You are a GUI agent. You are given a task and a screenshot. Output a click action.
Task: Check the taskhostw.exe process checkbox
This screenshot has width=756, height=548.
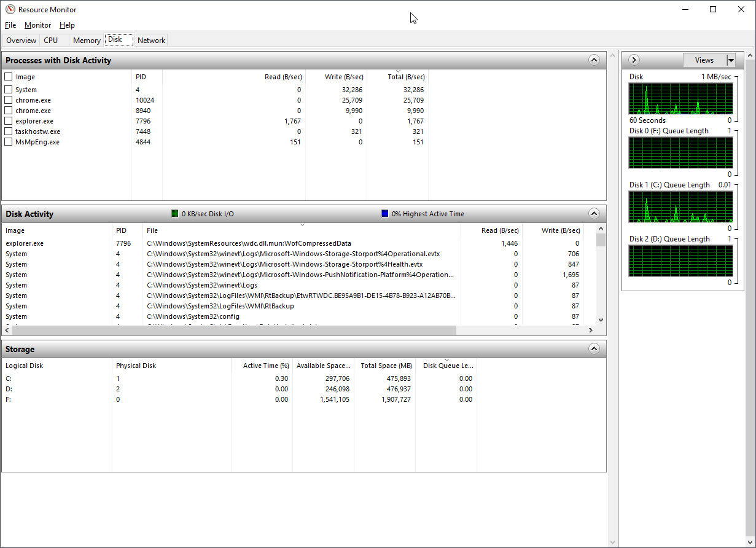[x=9, y=131]
